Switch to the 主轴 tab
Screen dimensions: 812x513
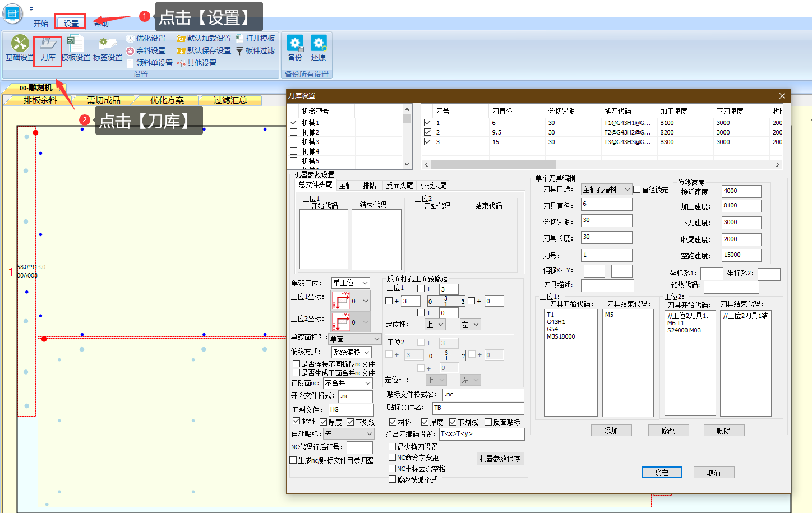point(346,186)
